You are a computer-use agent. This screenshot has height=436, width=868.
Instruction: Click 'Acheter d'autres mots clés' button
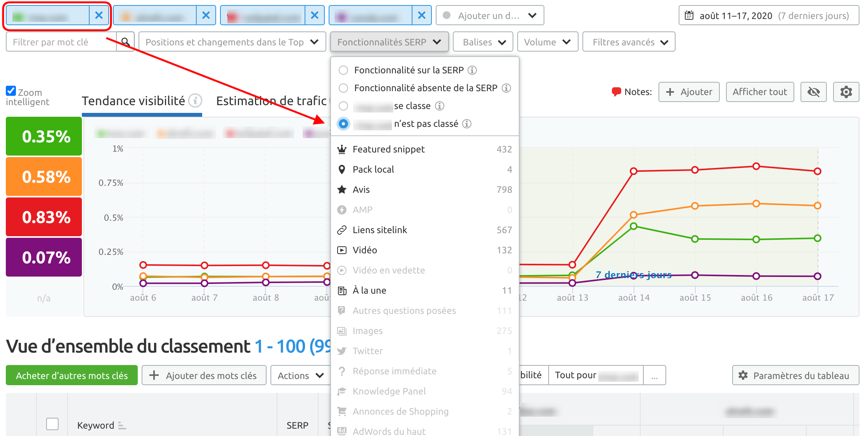[x=72, y=375]
